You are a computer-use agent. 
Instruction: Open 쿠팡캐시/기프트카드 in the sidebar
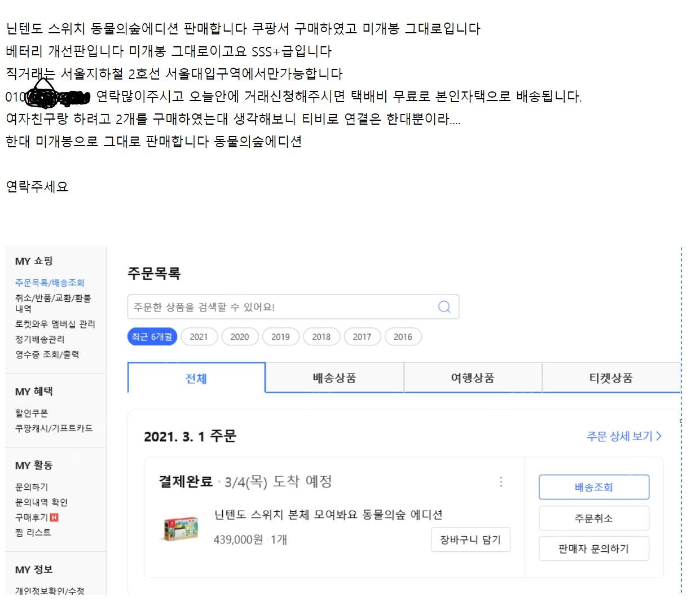coord(54,428)
